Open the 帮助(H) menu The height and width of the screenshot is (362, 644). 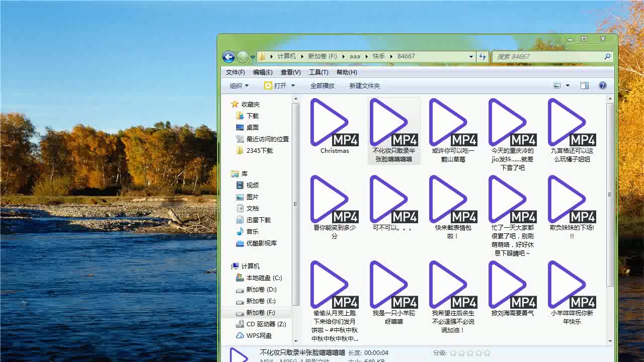[x=347, y=72]
